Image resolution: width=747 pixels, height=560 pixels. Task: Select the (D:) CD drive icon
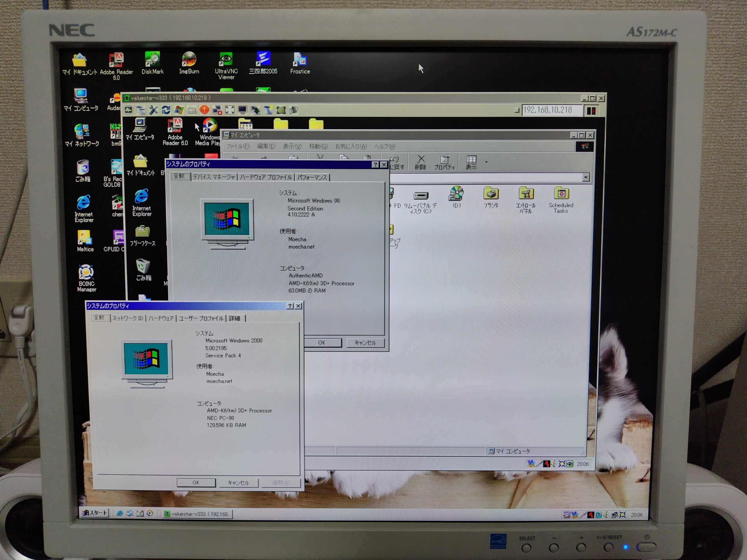pos(456,197)
